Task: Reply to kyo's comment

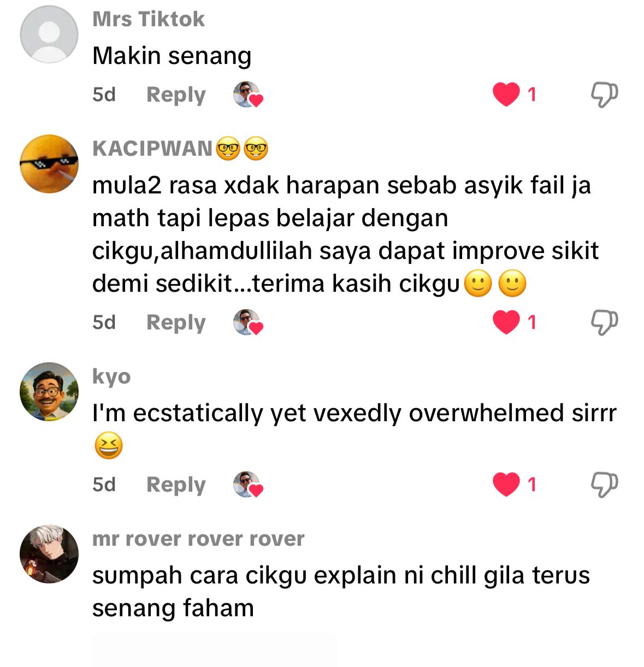Action: (x=176, y=485)
